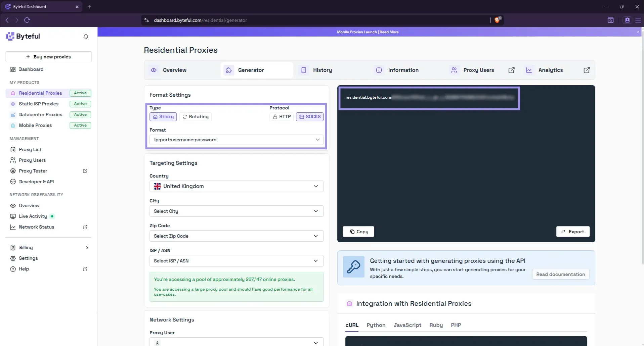Open the Proxy User dropdown
This screenshot has width=644, height=346.
click(237, 342)
